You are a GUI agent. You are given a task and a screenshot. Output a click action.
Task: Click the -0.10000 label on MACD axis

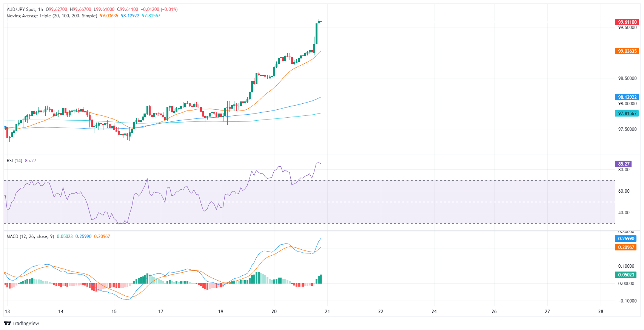[626, 301]
